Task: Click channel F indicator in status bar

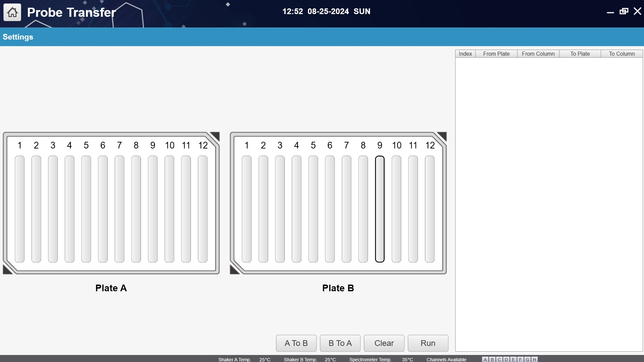Action: (x=521, y=359)
